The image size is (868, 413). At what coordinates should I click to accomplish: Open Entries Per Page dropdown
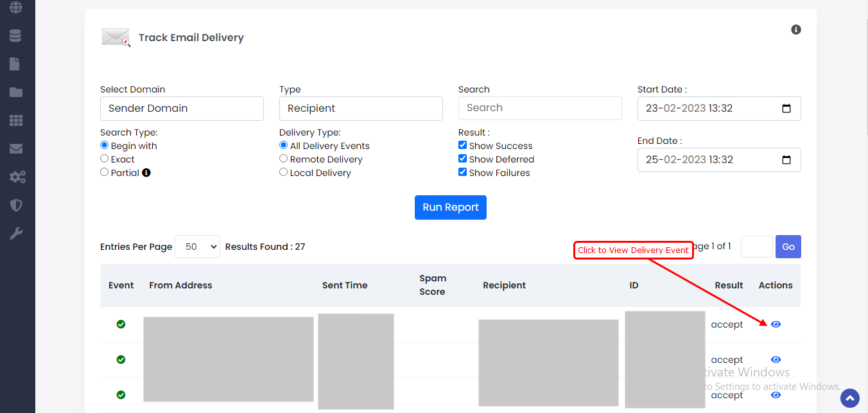[197, 247]
